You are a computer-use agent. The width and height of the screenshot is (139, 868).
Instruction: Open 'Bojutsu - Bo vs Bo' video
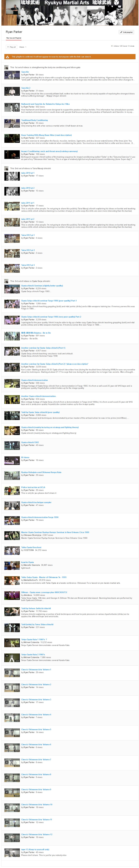(36, 333)
